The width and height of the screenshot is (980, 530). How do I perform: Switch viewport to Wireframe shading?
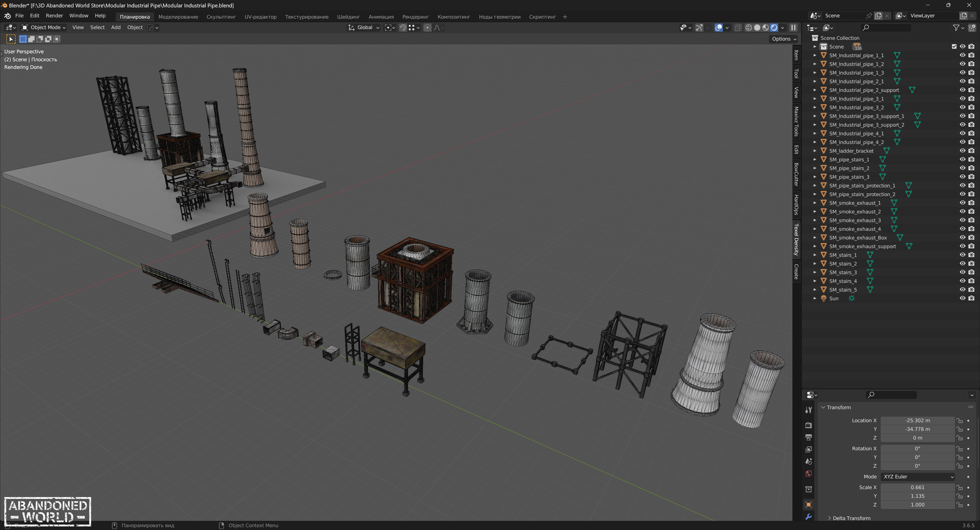pos(748,27)
